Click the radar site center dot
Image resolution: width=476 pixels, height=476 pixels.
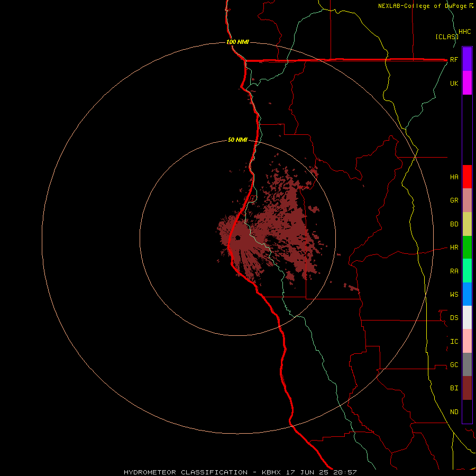(237, 237)
